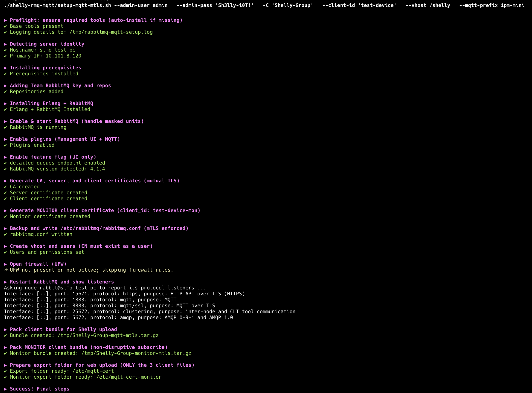Click the checkmark before 'CA created'
532x393 pixels.
point(5,187)
